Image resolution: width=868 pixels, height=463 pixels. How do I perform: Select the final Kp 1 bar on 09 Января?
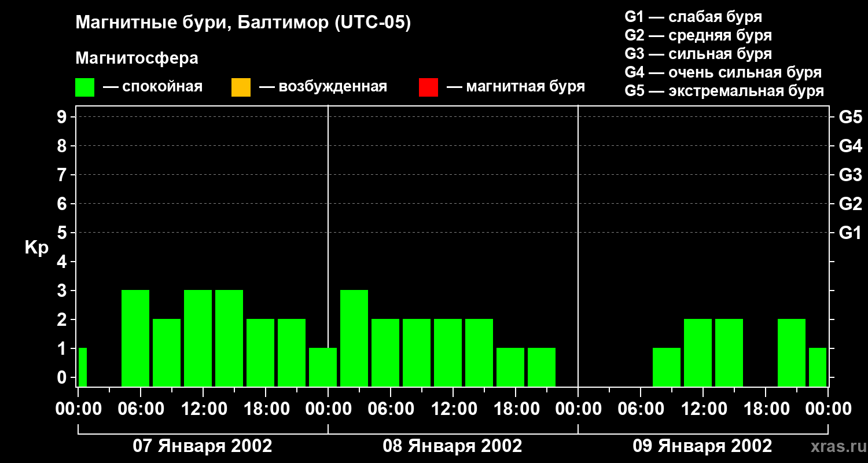818,367
